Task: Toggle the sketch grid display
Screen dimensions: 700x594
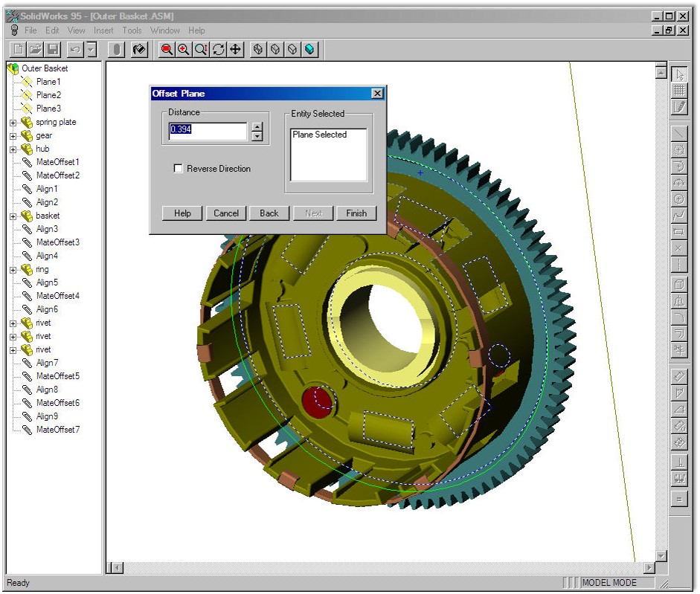Action: 680,89
